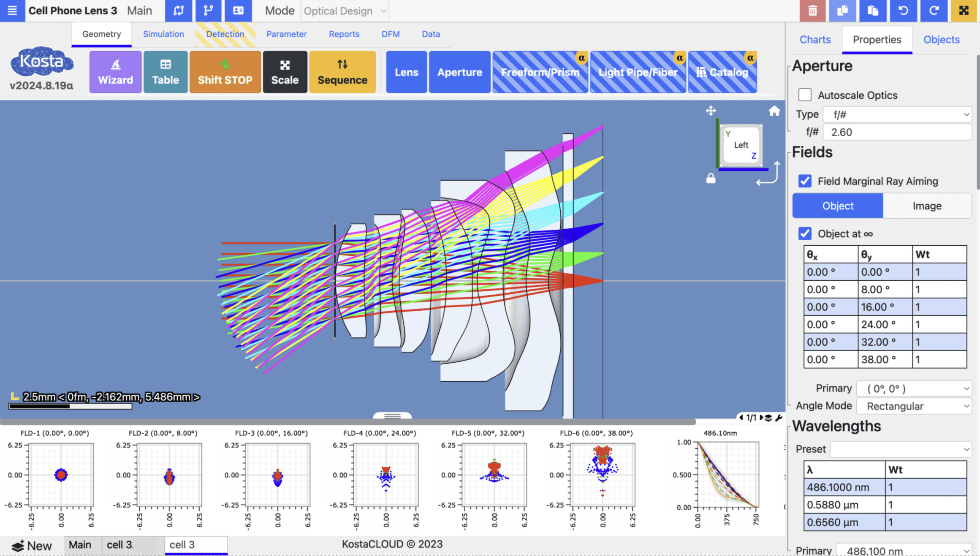
Task: Open the aperture Type dropdown
Action: point(897,114)
